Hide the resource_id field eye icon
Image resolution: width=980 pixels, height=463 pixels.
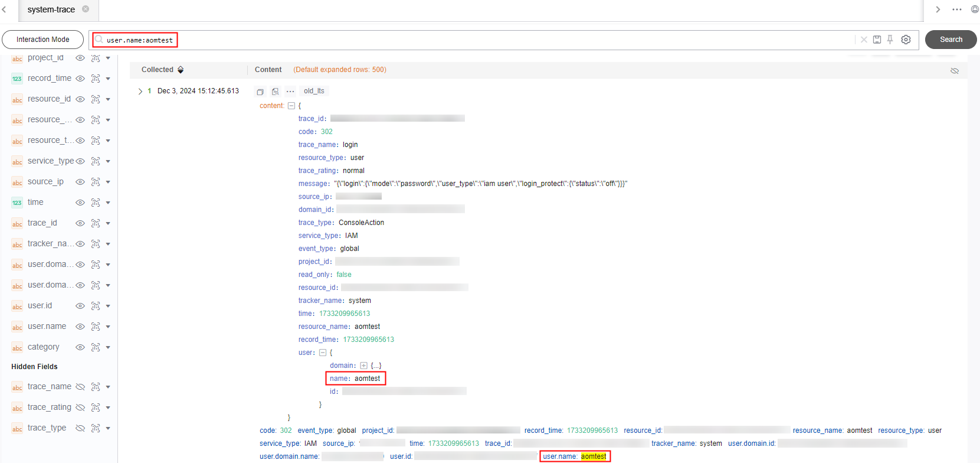tap(80, 99)
